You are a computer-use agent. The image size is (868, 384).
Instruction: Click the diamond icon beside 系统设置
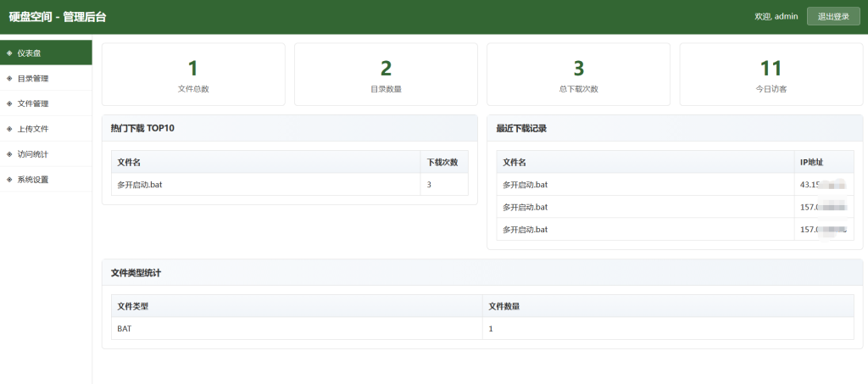pos(9,180)
